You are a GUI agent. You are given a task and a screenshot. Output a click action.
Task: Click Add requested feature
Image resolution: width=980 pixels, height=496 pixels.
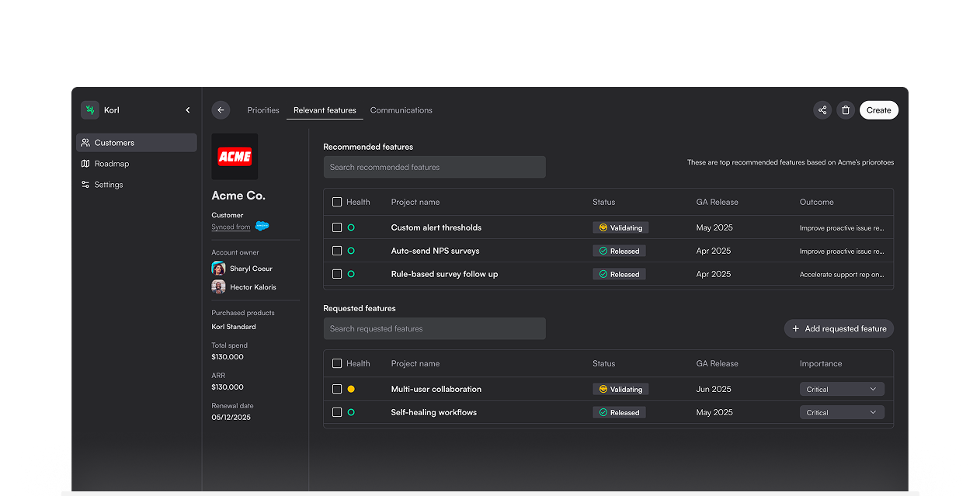(x=839, y=328)
